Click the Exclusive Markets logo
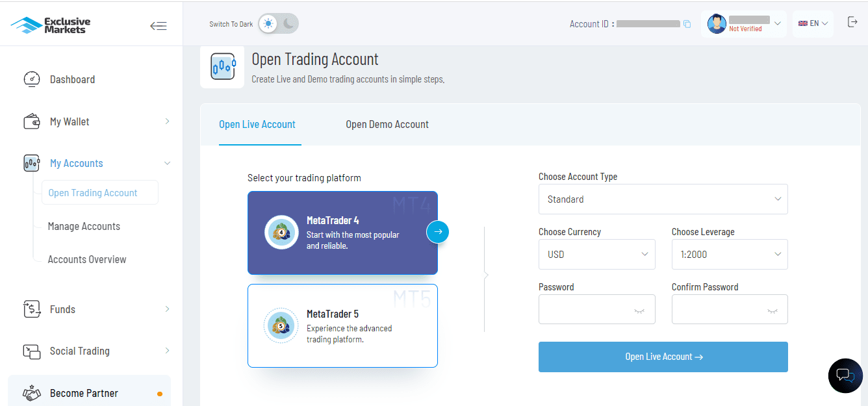The width and height of the screenshot is (868, 406). (x=51, y=25)
